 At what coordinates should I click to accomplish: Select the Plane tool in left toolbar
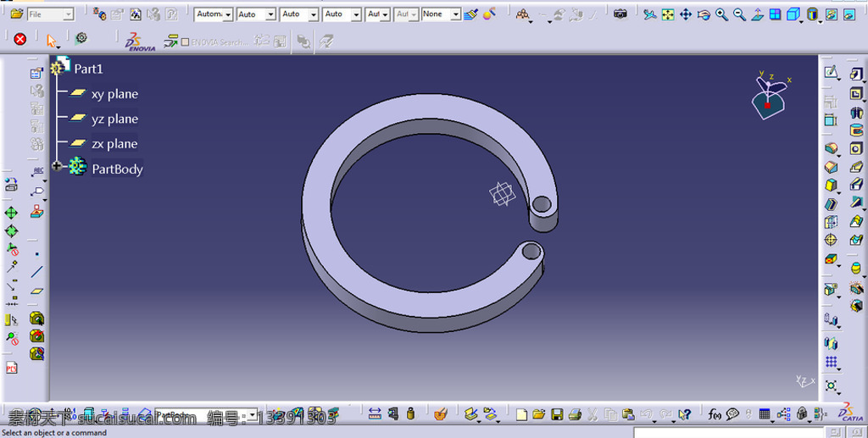pyautogui.click(x=36, y=291)
